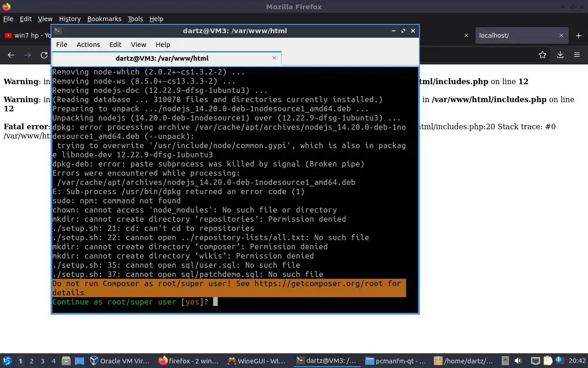Open terminal Help menu
This screenshot has width=588, height=368.
[163, 45]
